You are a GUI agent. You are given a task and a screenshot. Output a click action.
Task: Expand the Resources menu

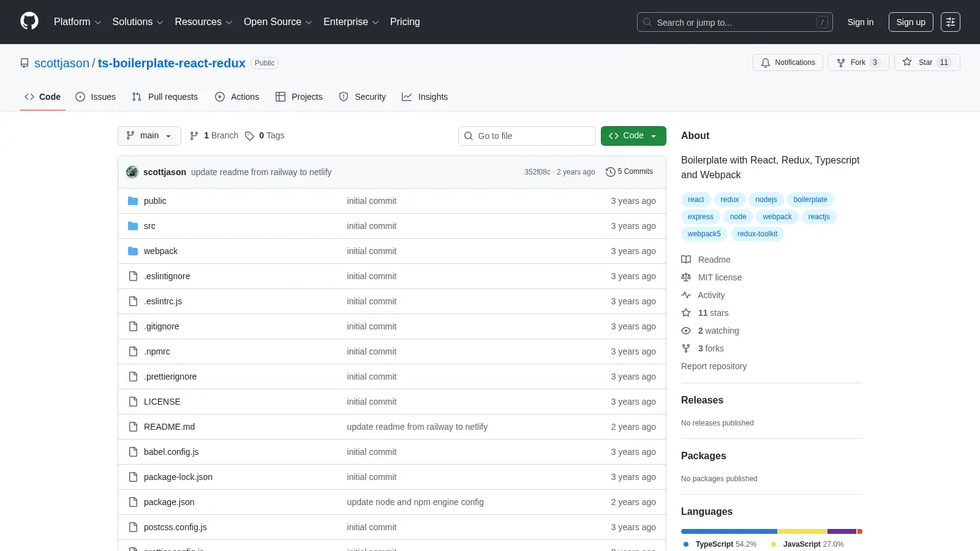[203, 22]
